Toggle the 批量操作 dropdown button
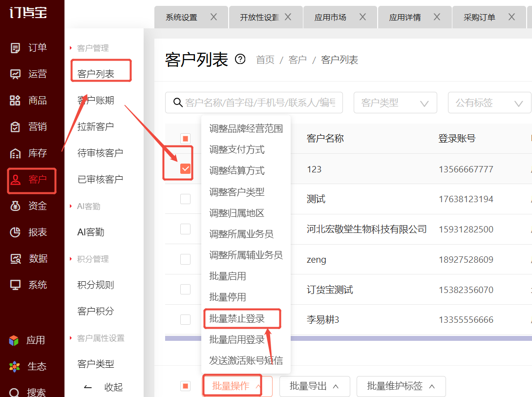The width and height of the screenshot is (532, 397). pos(237,386)
